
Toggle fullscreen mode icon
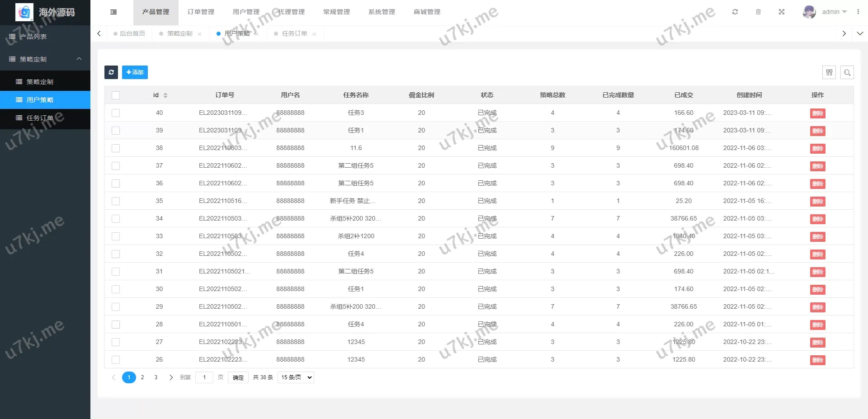[782, 12]
